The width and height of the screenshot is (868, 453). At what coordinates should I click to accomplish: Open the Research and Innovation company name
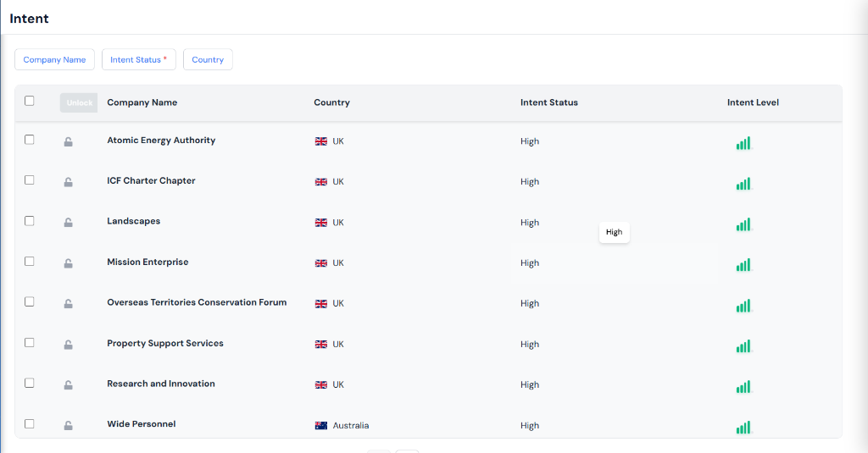coord(160,384)
